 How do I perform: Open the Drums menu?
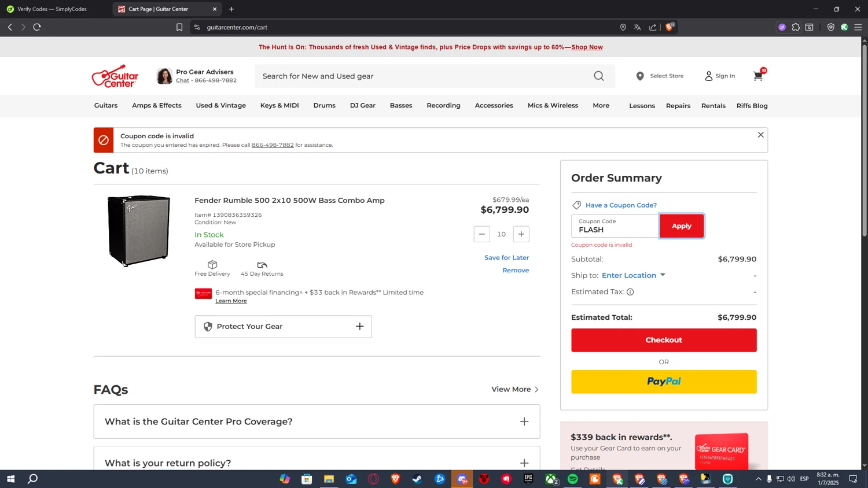[325, 105]
